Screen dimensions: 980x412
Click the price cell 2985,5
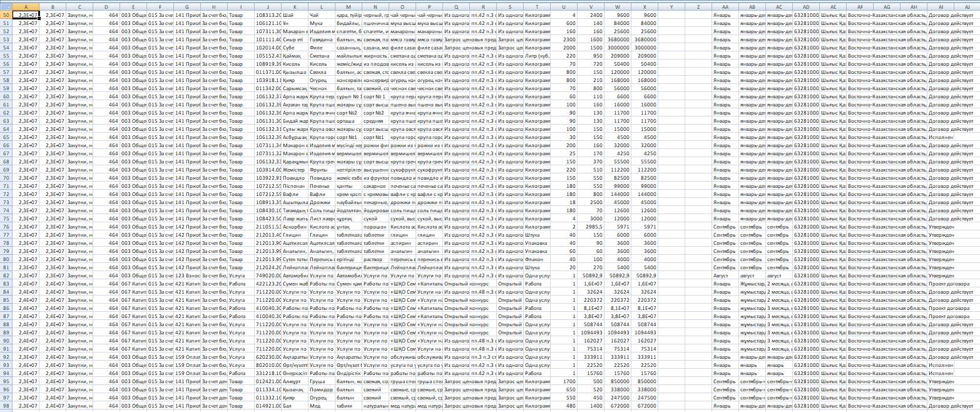591,227
